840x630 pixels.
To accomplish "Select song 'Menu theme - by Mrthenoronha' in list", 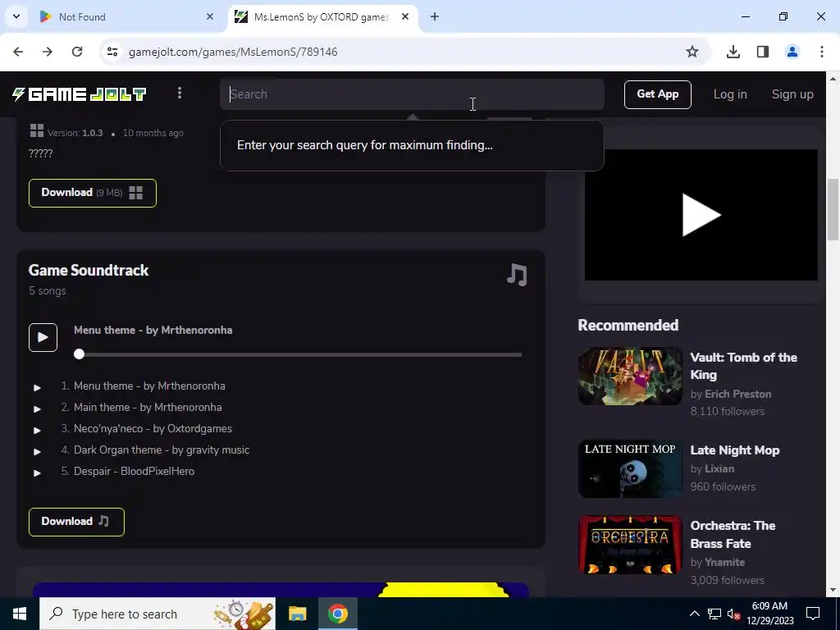I will pyautogui.click(x=149, y=386).
